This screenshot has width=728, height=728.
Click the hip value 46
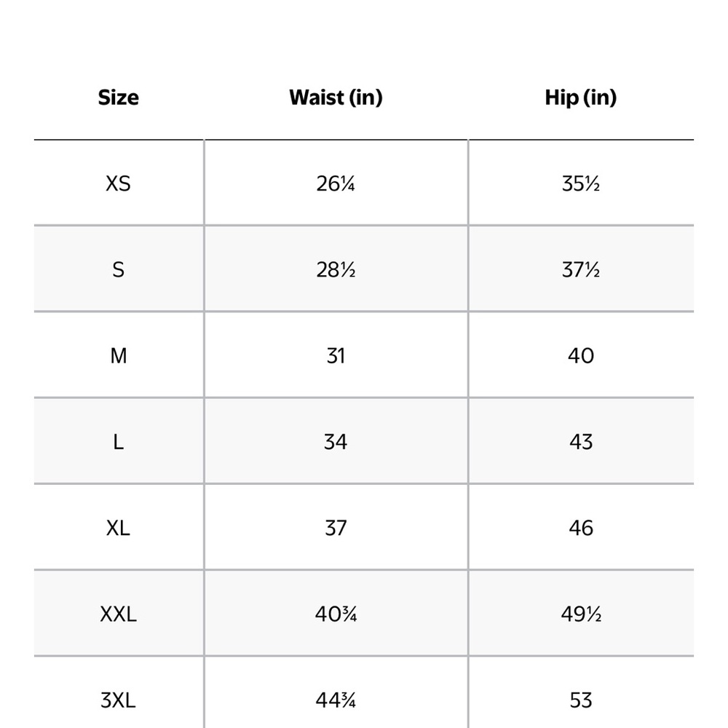[581, 529]
